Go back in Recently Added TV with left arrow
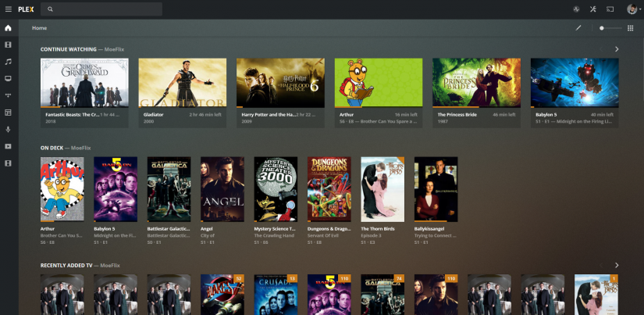This screenshot has height=315, width=644. pyautogui.click(x=601, y=265)
